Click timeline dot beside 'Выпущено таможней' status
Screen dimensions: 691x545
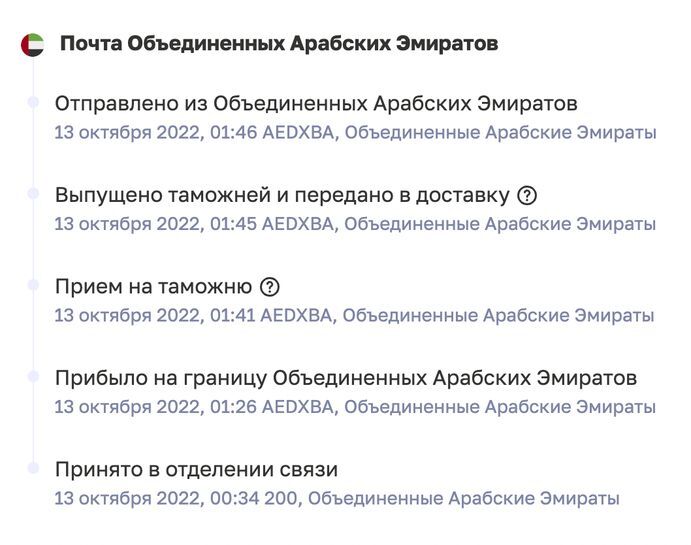pos(33,194)
